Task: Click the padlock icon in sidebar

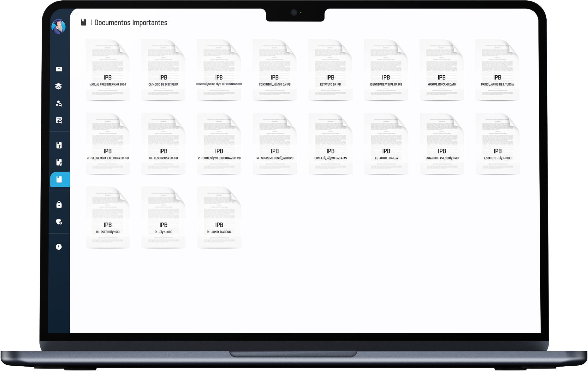Action: pyautogui.click(x=59, y=205)
